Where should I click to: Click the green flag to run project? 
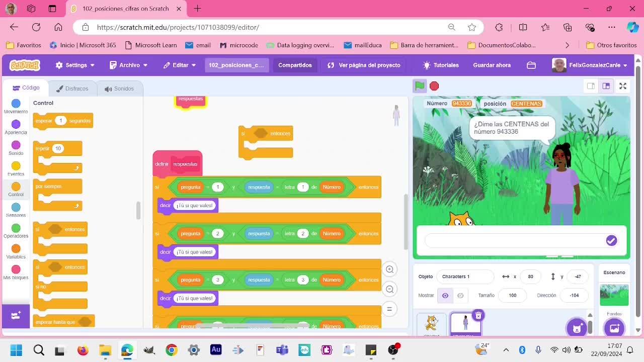click(x=420, y=86)
